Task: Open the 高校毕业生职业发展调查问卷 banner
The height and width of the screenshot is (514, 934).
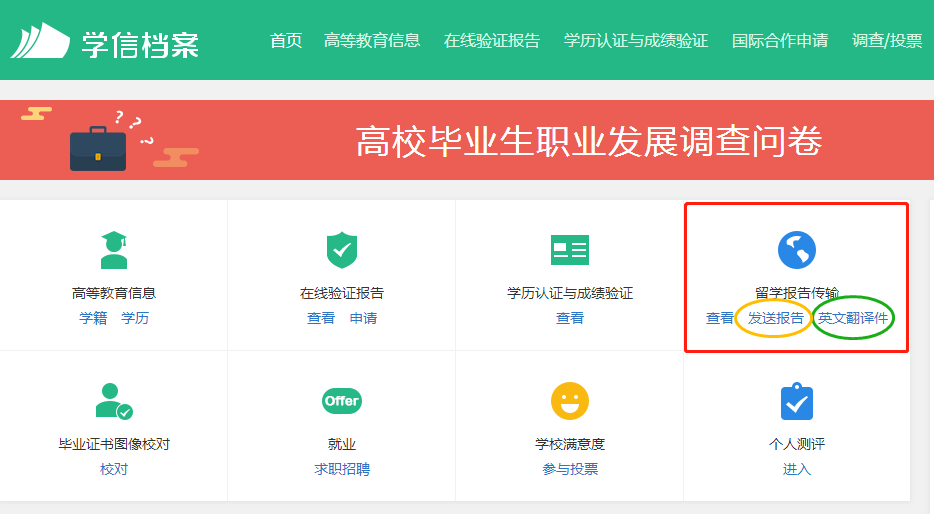Action: 588,142
